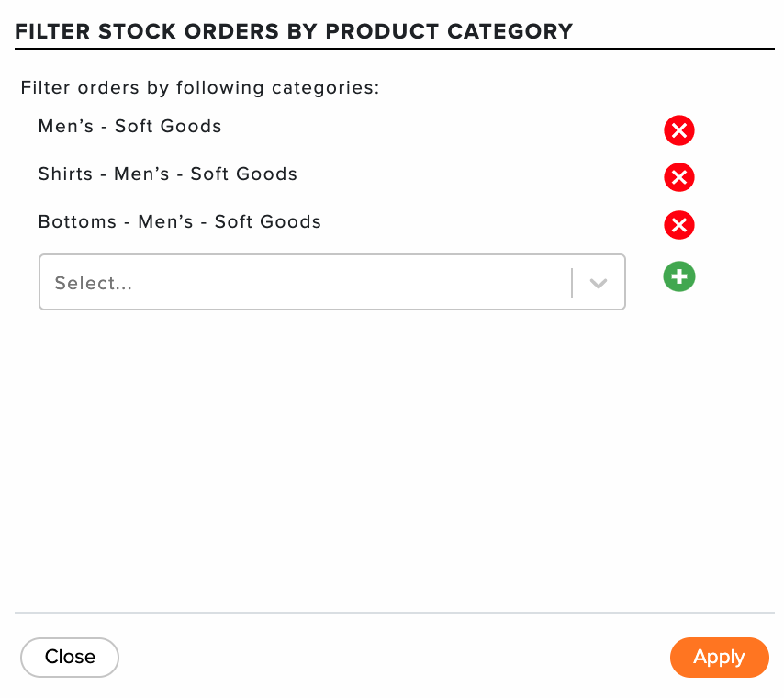784x698 pixels.
Task: Click the vertical separator inside the Select dropdown
Action: pos(572,283)
